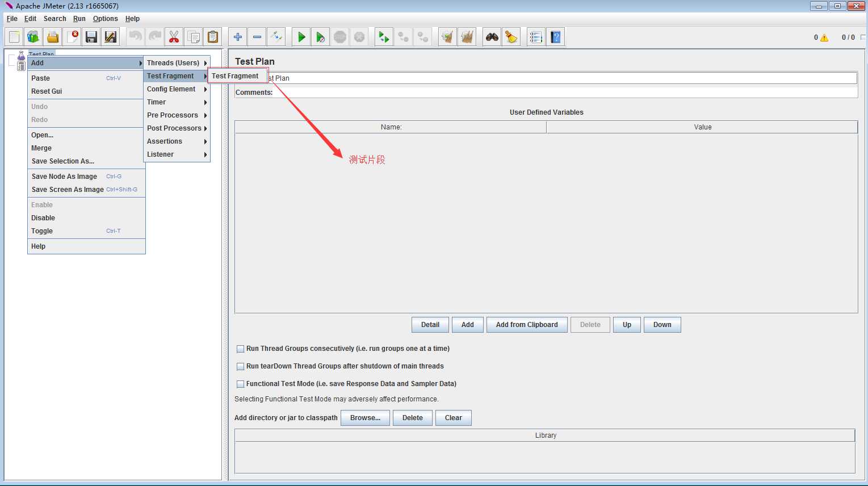Click the Copy toolbar icon
The height and width of the screenshot is (486, 868).
[194, 37]
